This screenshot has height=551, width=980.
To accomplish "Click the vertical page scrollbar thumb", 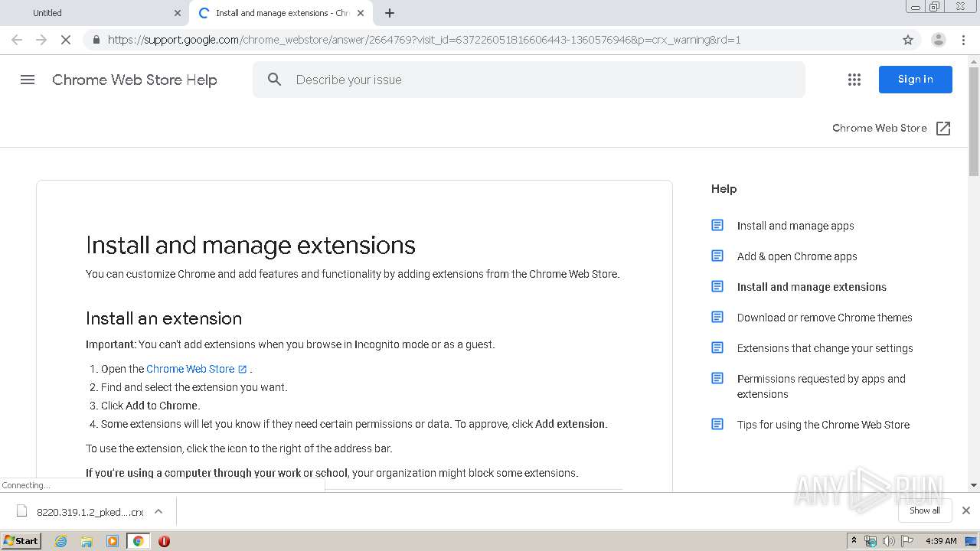I will coord(974,121).
